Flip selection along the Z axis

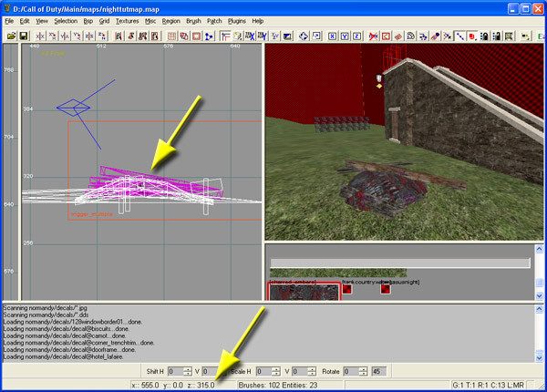tap(89, 36)
